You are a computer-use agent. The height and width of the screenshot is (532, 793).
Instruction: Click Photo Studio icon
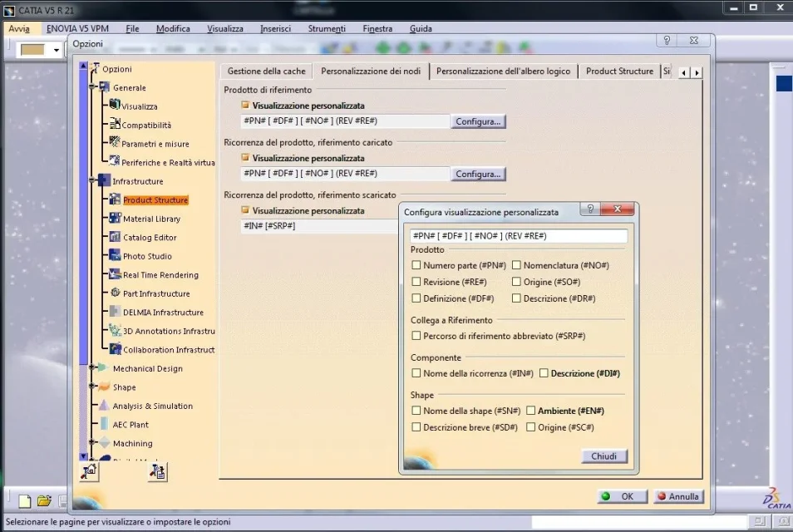click(x=116, y=255)
